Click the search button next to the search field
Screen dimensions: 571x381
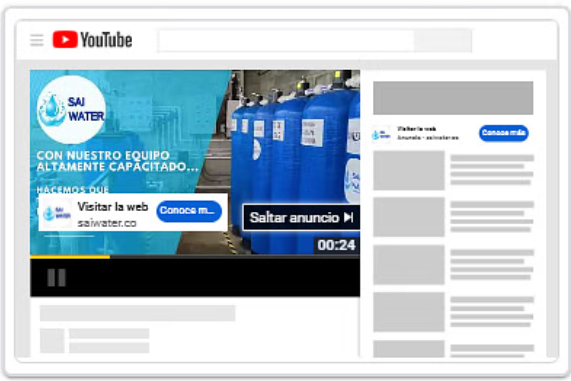pos(443,41)
